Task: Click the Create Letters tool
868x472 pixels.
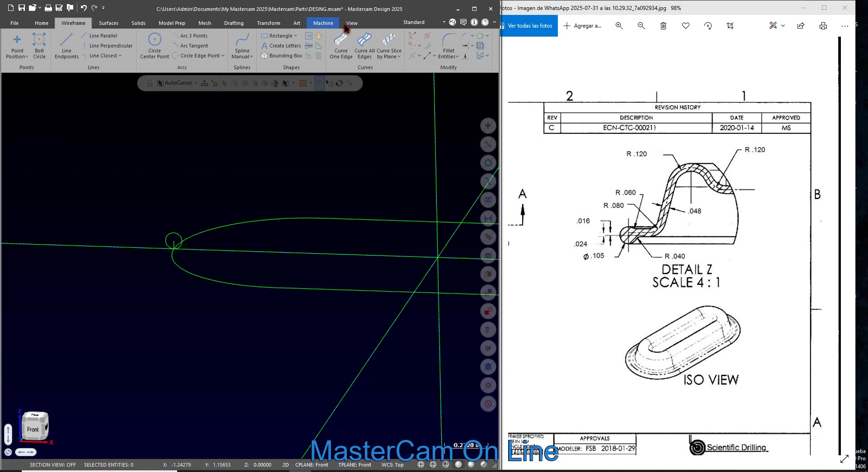Action: 281,46
